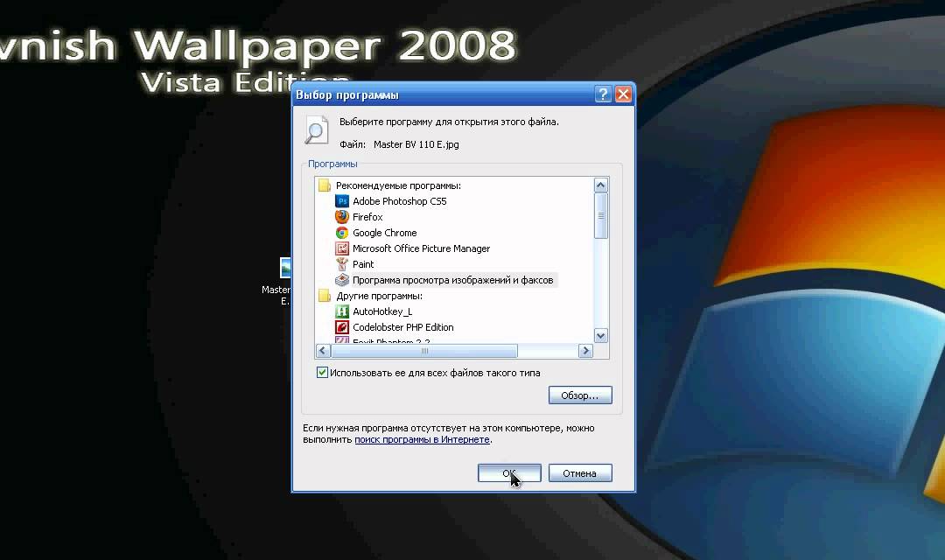Select Microsoft Office Picture Manager label

pyautogui.click(x=421, y=248)
